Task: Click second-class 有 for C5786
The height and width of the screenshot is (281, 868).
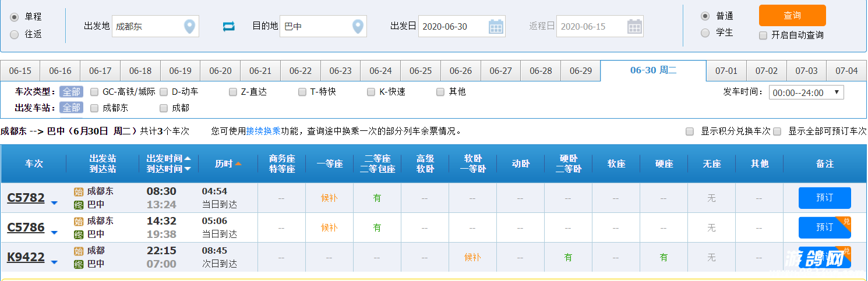Action: point(377,227)
